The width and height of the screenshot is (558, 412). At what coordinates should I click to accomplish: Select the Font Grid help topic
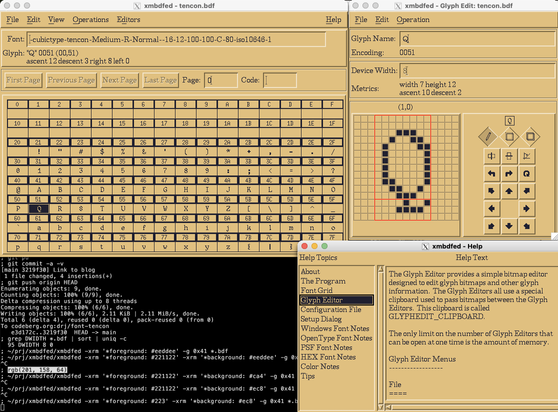[x=316, y=290]
